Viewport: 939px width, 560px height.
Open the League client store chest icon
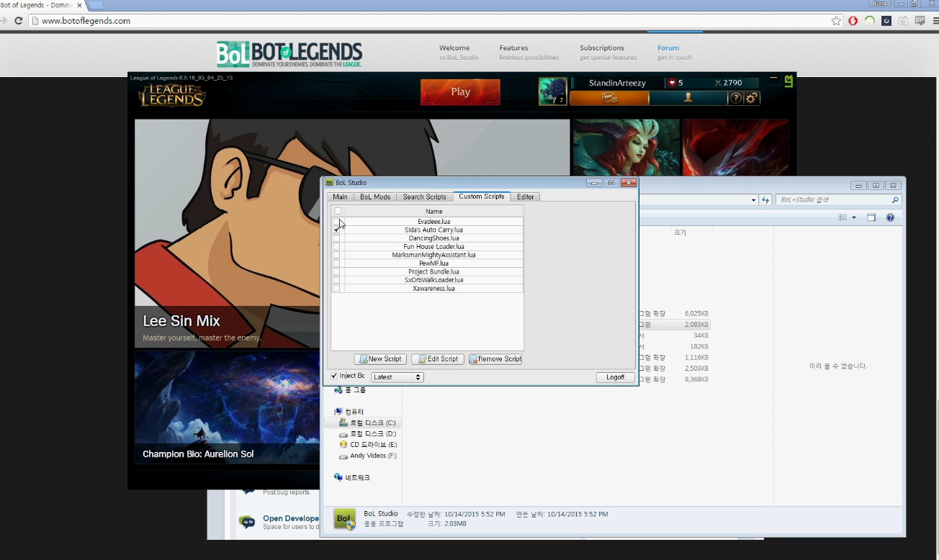[x=609, y=98]
